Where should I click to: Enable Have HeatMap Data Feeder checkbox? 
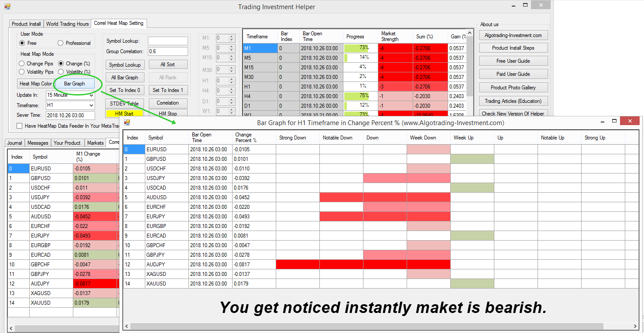[x=20, y=126]
